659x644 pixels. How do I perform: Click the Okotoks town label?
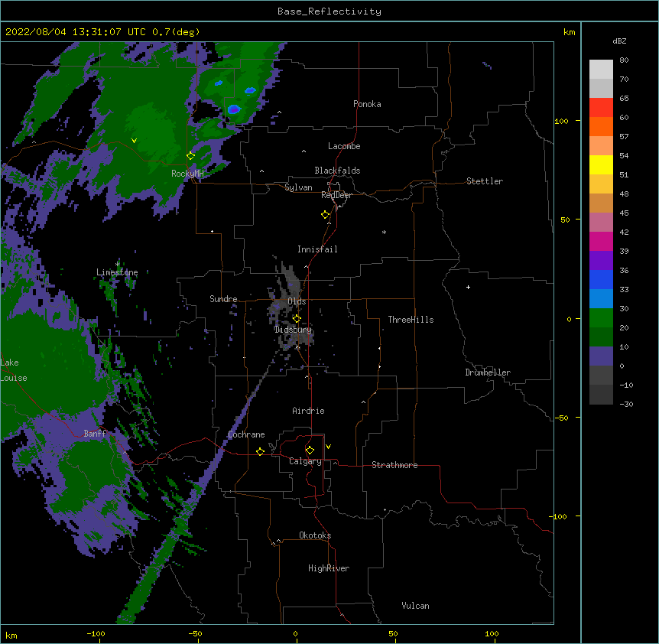[x=315, y=535]
